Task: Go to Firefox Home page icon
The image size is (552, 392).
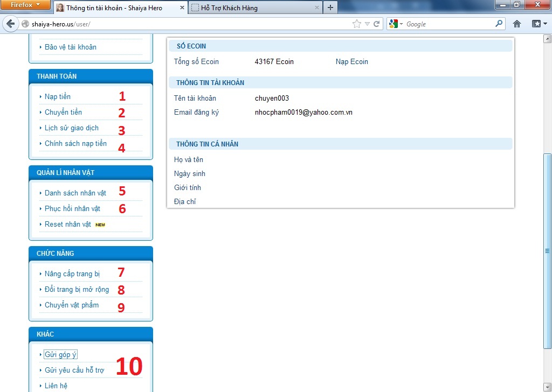Action: click(x=517, y=24)
